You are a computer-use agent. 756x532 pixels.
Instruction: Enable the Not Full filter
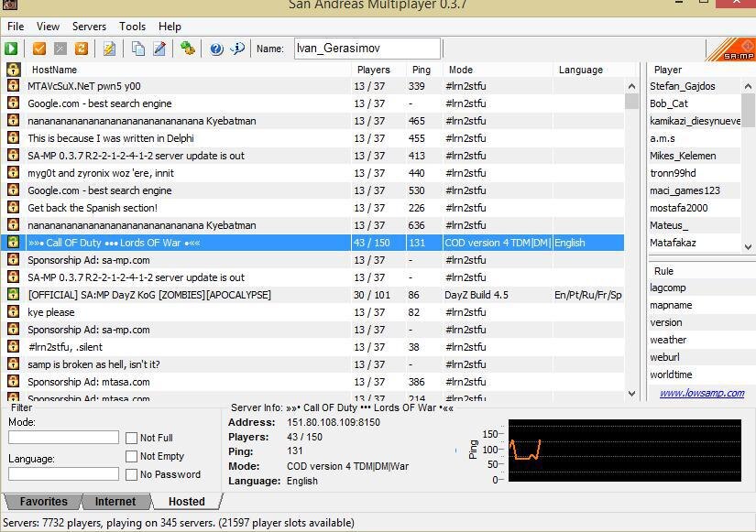point(131,438)
